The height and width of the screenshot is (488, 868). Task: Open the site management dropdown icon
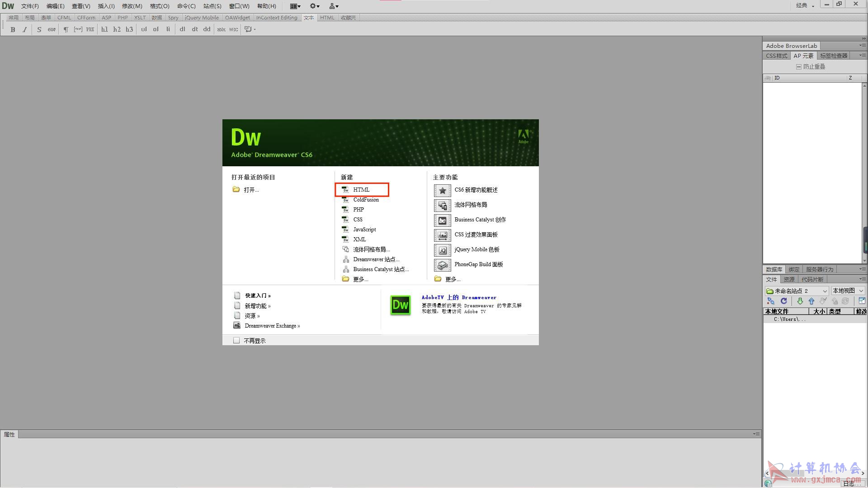pos(334,6)
